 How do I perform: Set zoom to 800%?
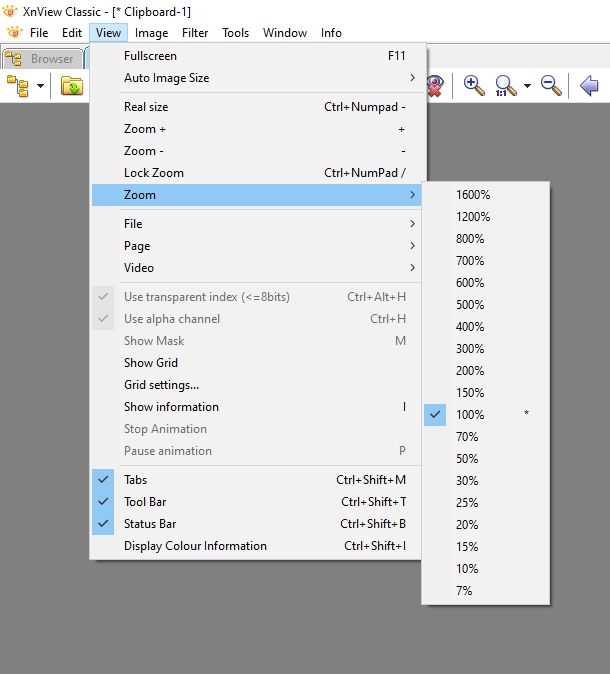tap(486, 239)
